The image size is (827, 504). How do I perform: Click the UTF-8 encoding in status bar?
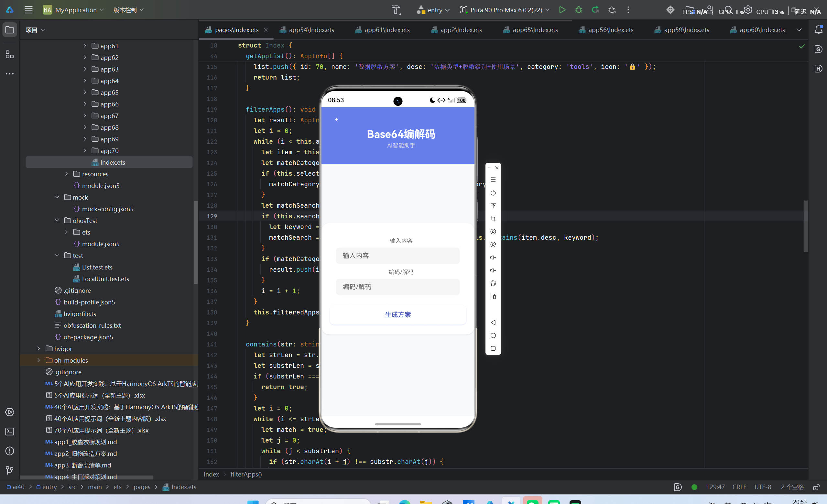[x=763, y=487]
